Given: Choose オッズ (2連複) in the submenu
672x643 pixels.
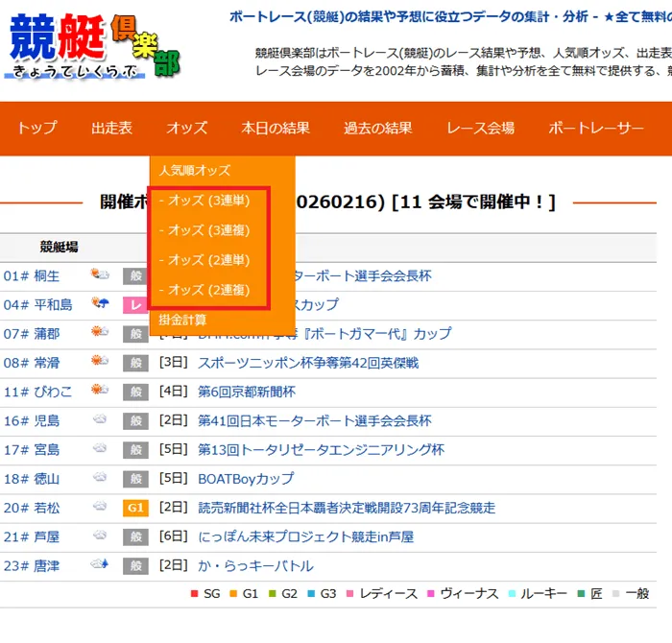Looking at the screenshot, I should point(209,289).
